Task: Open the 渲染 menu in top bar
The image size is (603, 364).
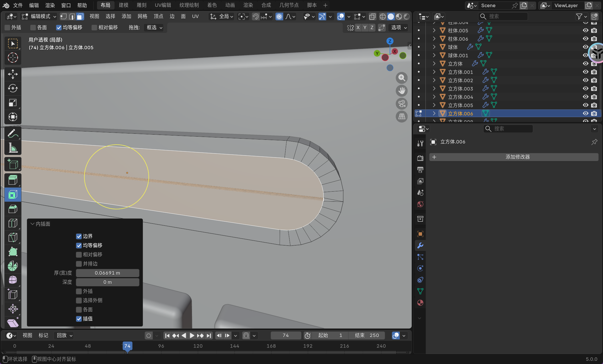Action: pos(50,5)
